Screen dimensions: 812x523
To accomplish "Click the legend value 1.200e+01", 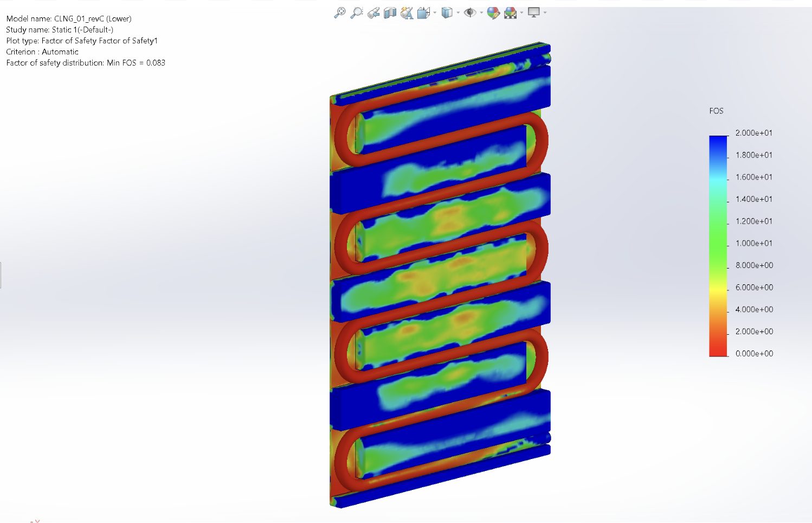I will click(x=754, y=221).
